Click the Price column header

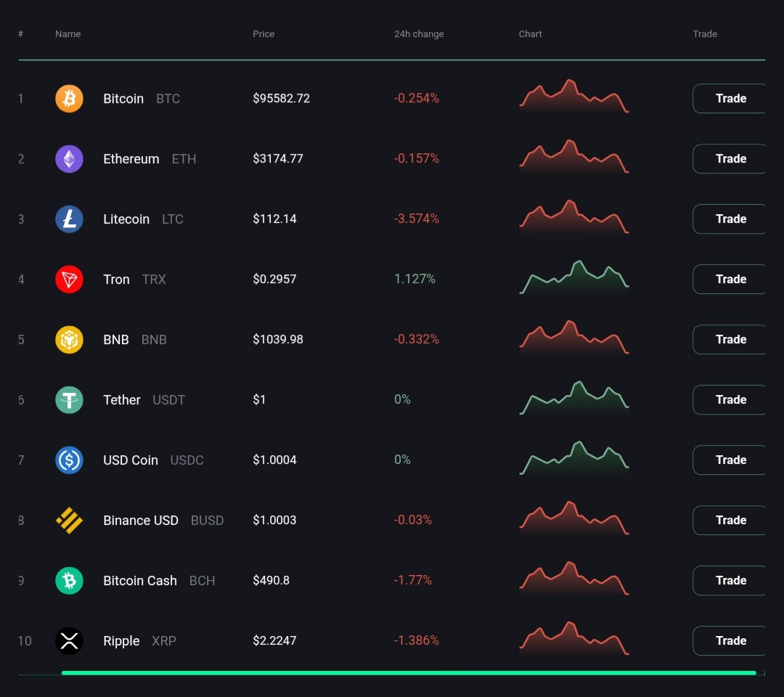coord(264,34)
